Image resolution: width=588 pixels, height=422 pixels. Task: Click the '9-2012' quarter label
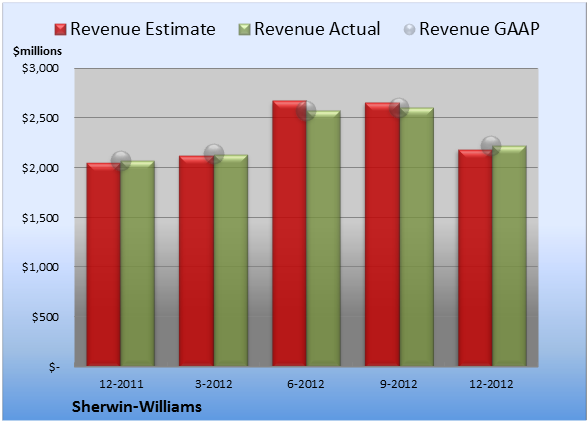pos(399,384)
